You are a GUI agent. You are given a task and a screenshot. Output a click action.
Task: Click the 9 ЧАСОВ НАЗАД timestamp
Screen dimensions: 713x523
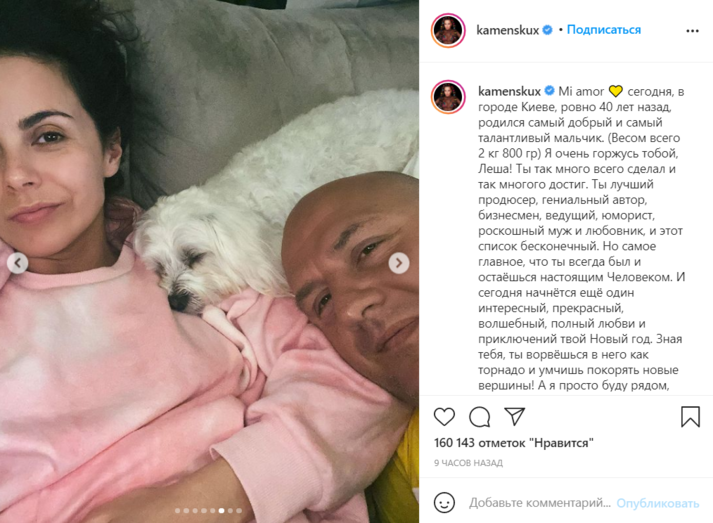[468, 463]
